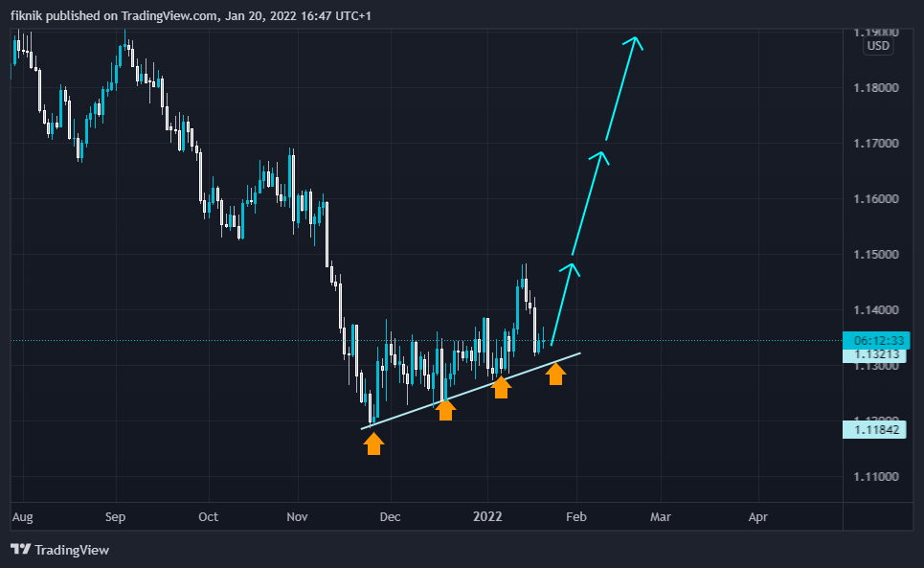Image resolution: width=924 pixels, height=568 pixels.
Task: Click the 1.11000 price axis label
Action: [876, 477]
